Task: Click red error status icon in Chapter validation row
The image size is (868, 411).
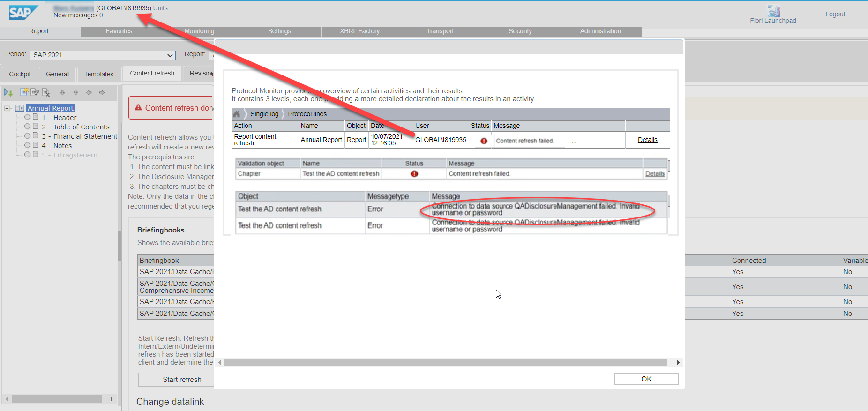Action: click(x=414, y=174)
